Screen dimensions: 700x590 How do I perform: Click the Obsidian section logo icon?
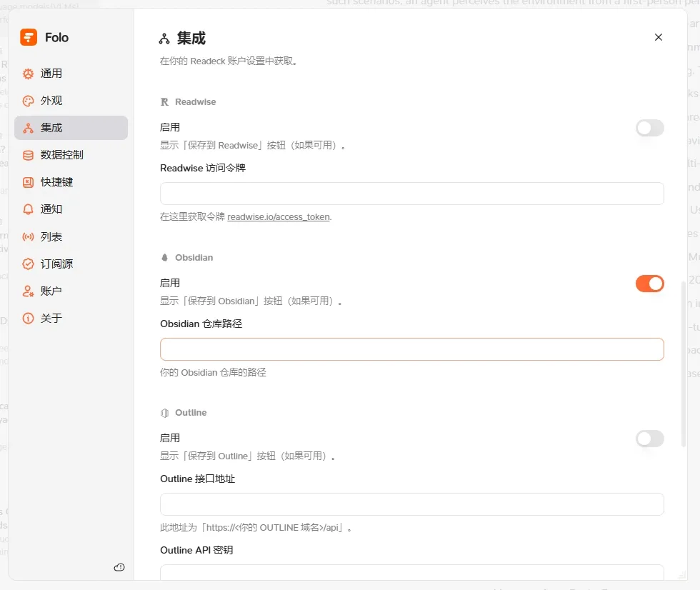click(x=164, y=258)
